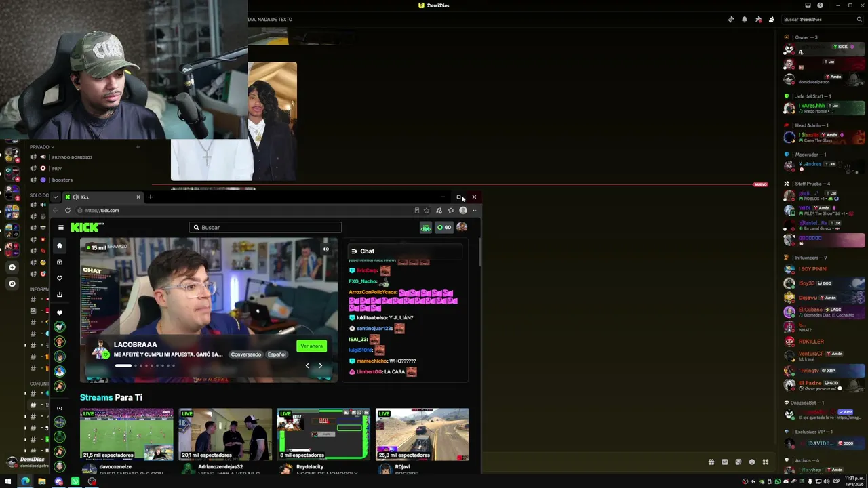Screen dimensions: 868x488
Task: Open a new browser tab
Action: (151, 197)
